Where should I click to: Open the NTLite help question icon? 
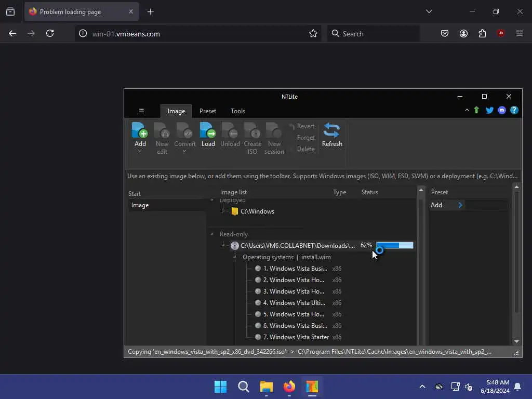(514, 110)
